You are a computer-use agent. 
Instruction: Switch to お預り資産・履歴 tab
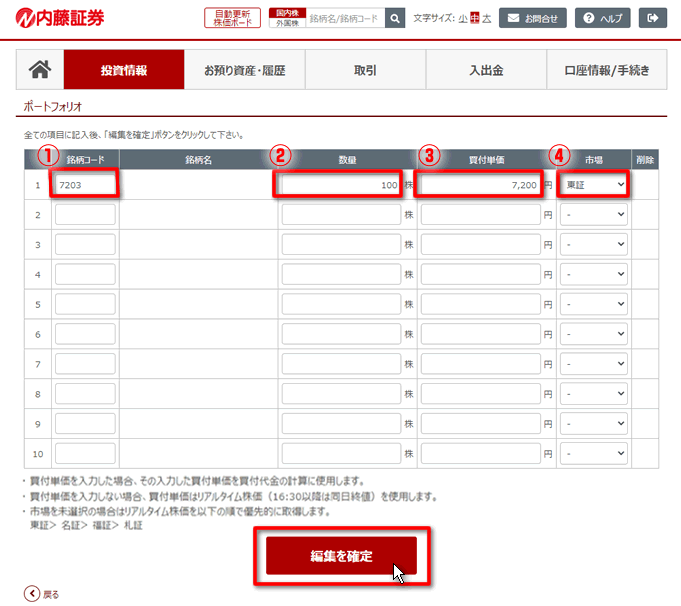point(245,70)
